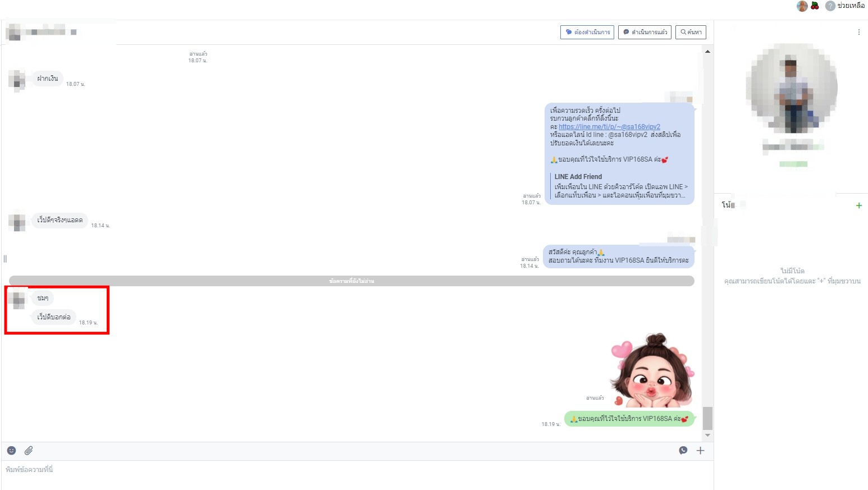Click the plus icon in chat toolbar
This screenshot has height=490, width=868.
pos(700,451)
